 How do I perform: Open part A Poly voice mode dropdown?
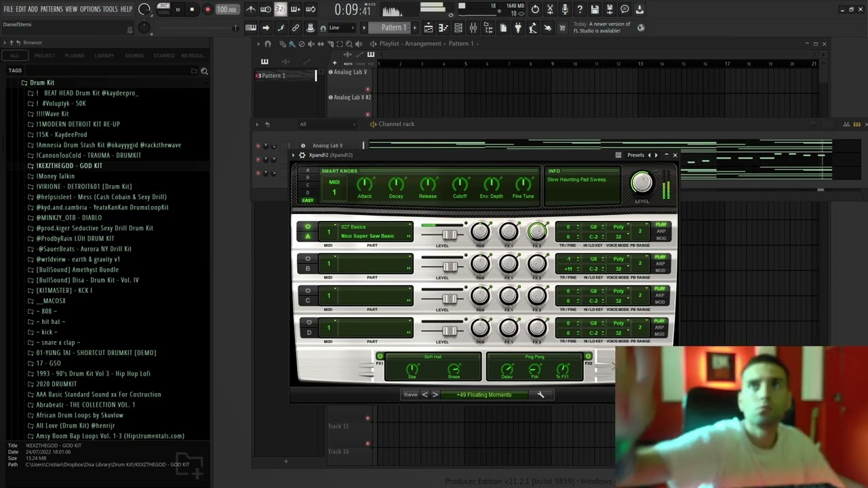pos(618,227)
